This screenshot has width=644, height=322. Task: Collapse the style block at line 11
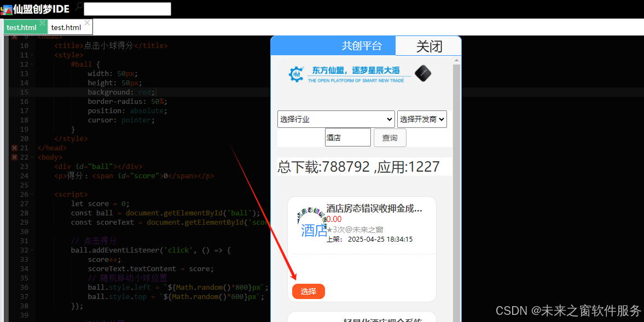pyautogui.click(x=32, y=55)
